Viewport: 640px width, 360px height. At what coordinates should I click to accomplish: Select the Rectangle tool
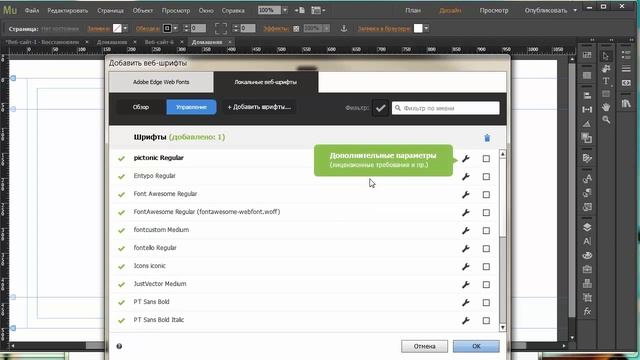click(x=606, y=94)
